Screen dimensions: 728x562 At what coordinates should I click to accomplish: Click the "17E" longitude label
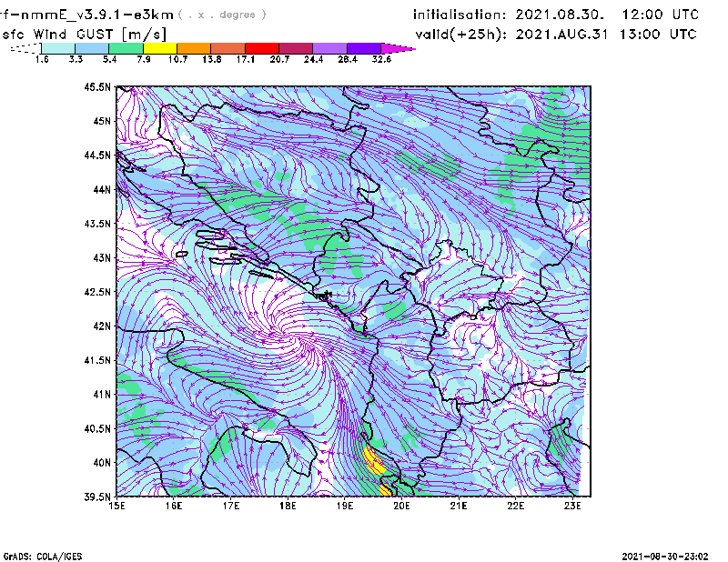(231, 506)
